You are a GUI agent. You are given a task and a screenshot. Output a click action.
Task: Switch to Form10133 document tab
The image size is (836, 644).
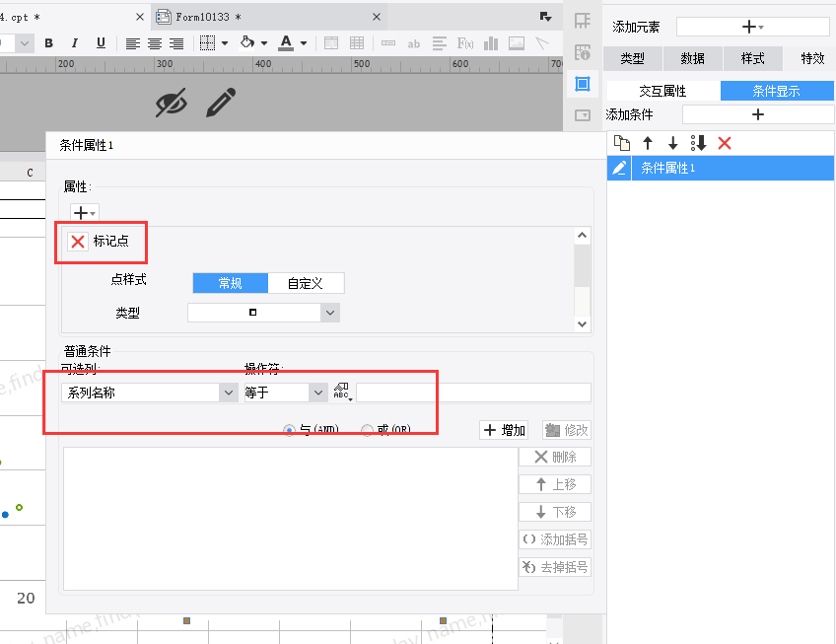click(x=269, y=17)
